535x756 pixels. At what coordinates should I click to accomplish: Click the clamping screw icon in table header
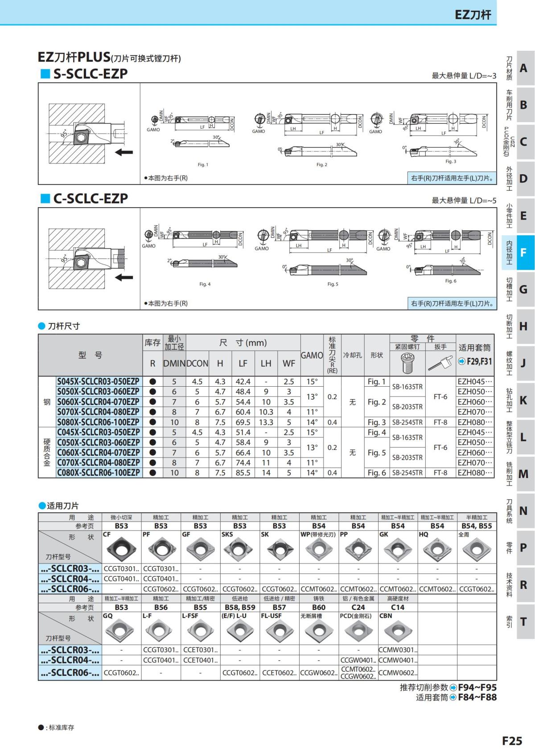407,364
